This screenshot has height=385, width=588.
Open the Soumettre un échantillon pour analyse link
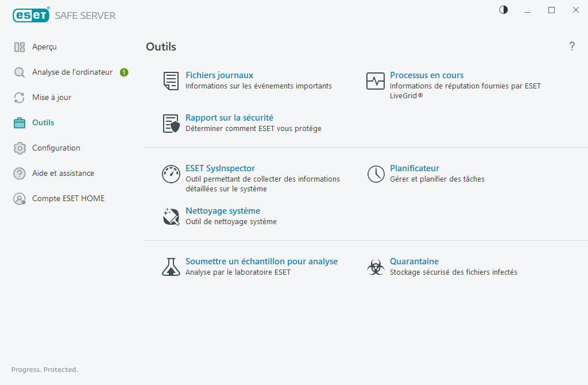click(x=261, y=261)
